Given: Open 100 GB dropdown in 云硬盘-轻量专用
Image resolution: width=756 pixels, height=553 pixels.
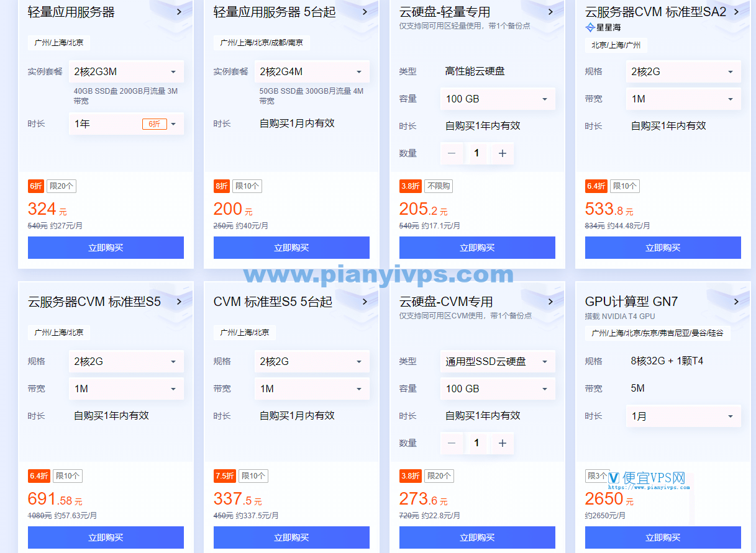Looking at the screenshot, I should pos(498,99).
